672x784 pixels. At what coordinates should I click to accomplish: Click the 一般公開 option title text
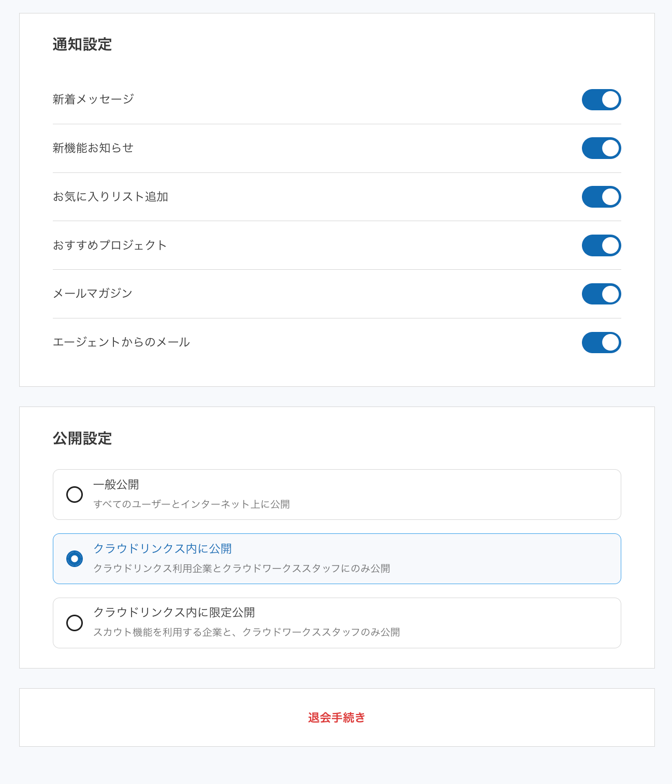pyautogui.click(x=116, y=485)
